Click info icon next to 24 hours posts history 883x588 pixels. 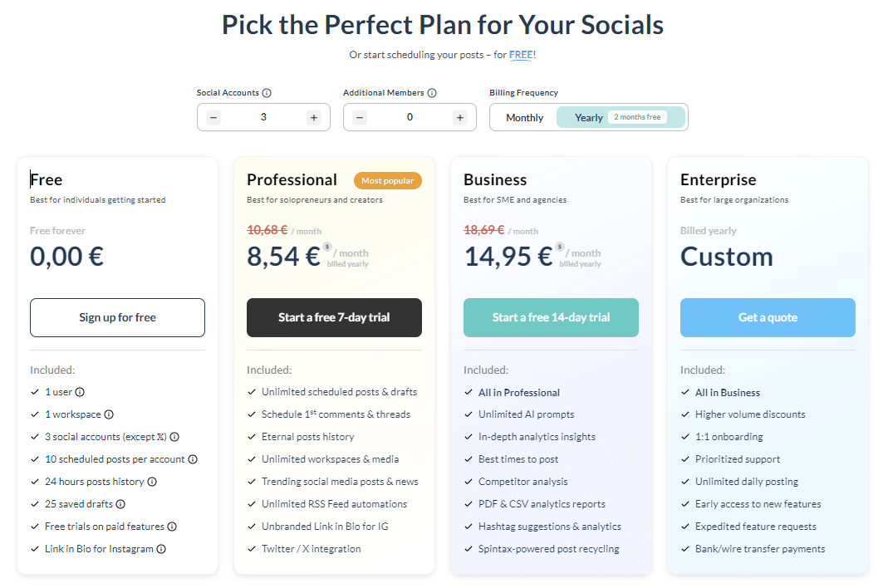point(152,483)
